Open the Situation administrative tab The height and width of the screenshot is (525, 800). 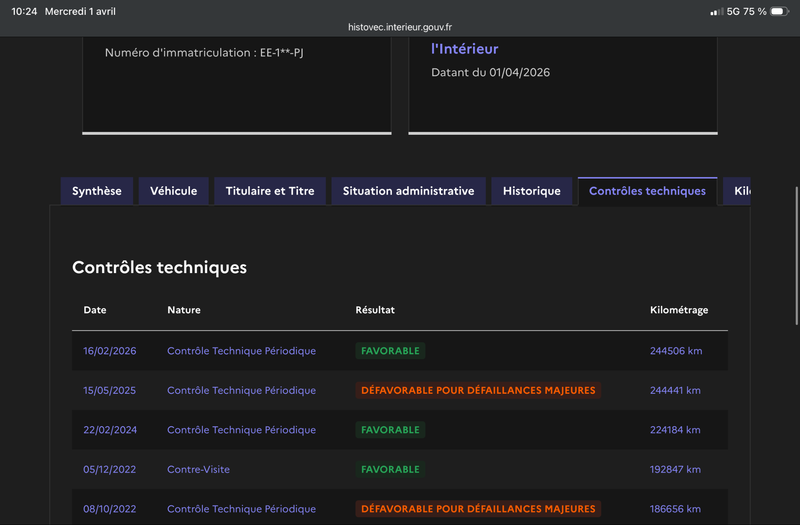coord(408,191)
